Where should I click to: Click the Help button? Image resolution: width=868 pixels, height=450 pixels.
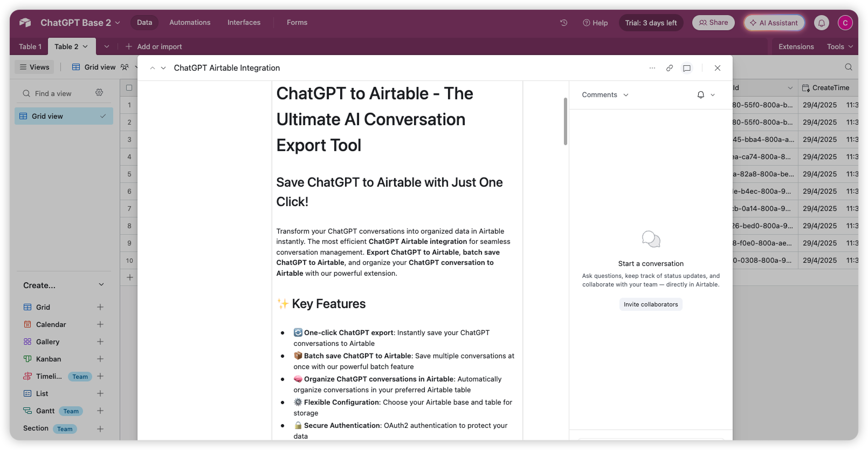595,23
